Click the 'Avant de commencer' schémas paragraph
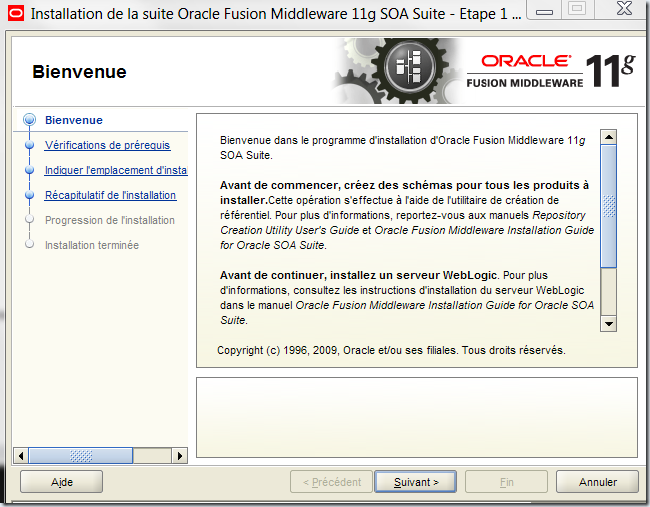 [407, 215]
